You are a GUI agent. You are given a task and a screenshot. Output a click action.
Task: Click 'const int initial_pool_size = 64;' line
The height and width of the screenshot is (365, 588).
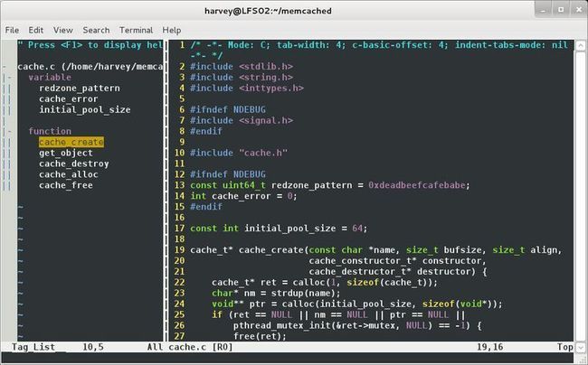point(279,229)
